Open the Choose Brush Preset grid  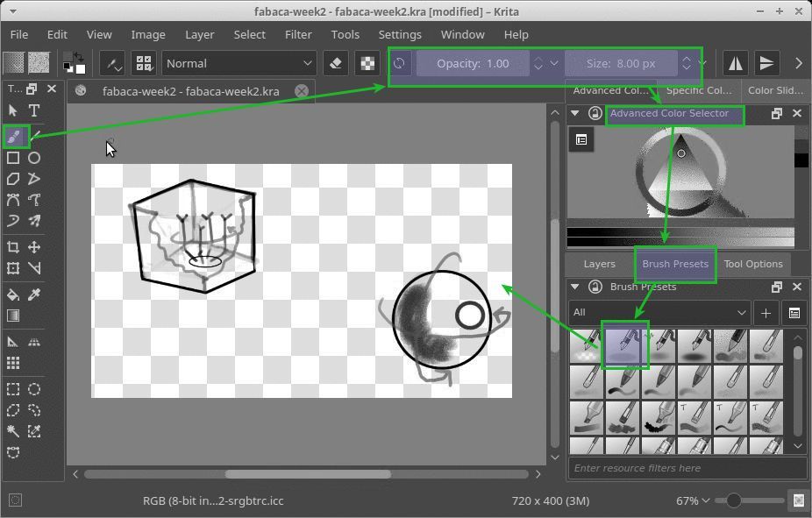(x=144, y=64)
